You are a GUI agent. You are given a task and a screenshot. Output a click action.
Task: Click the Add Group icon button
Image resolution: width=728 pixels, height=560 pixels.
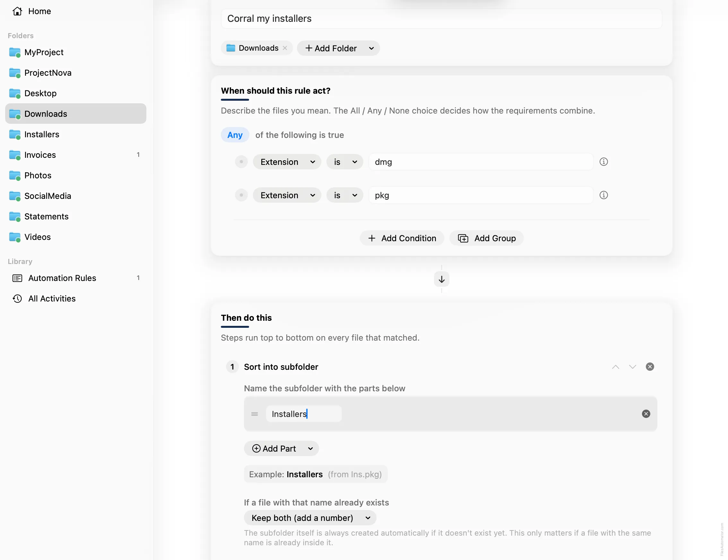point(486,239)
